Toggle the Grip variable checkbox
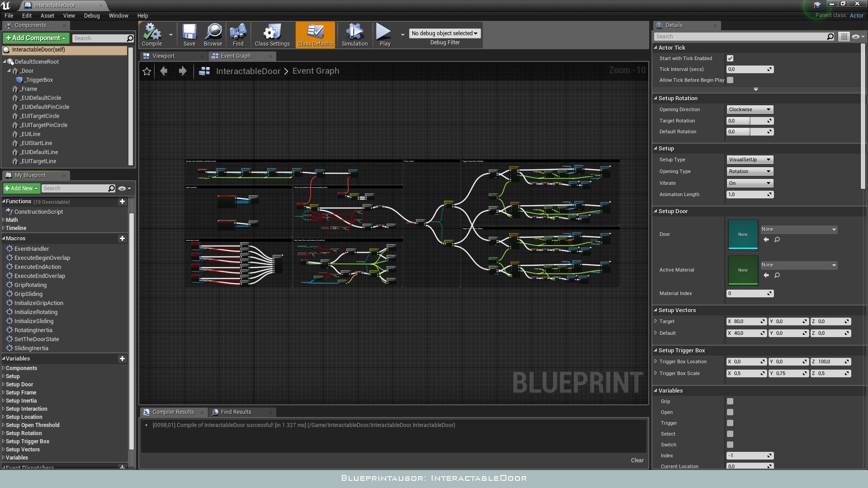This screenshot has width=868, height=488. click(730, 401)
